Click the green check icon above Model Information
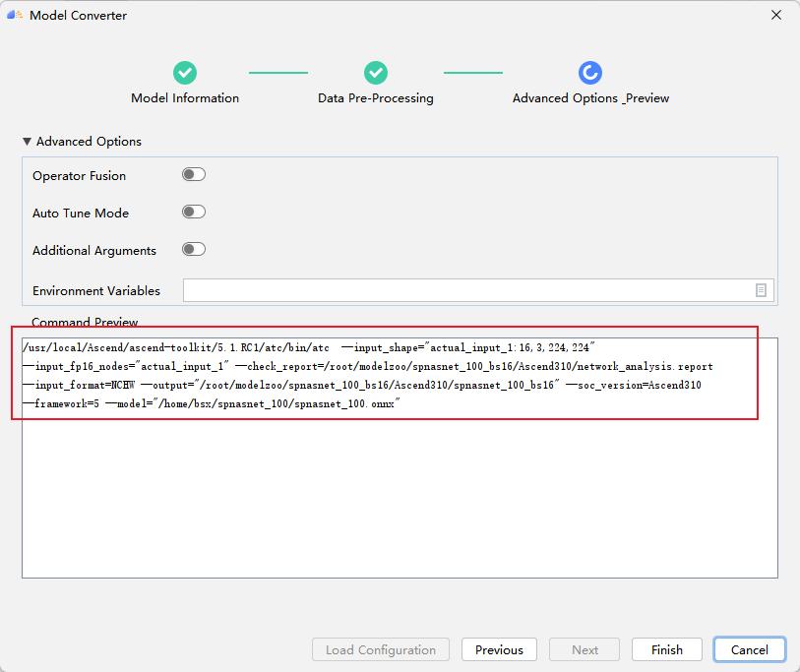Image resolution: width=800 pixels, height=672 pixels. (185, 72)
